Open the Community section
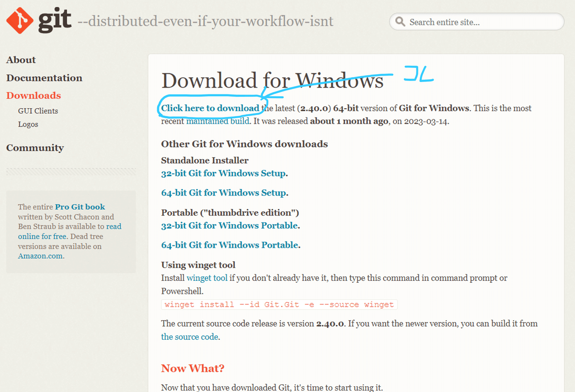Image resolution: width=575 pixels, height=392 pixels. 35,148
